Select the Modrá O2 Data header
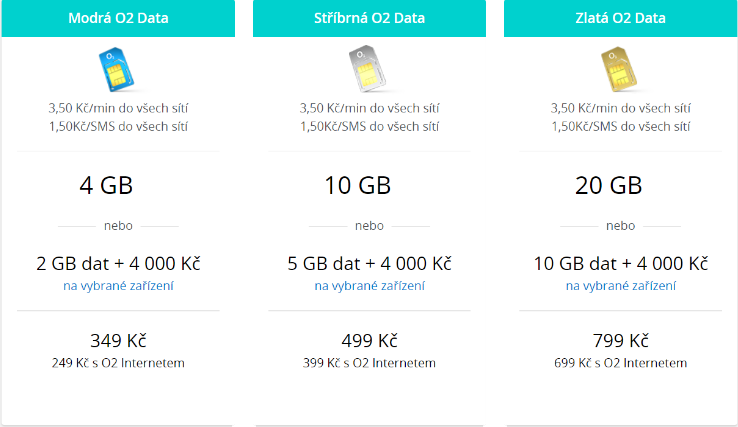738x427 pixels. tap(118, 18)
